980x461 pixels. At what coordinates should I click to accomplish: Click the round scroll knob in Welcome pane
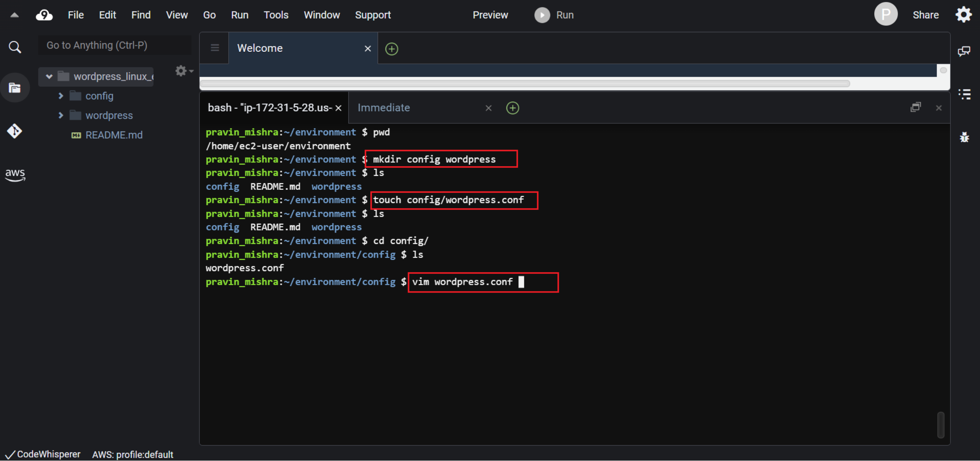coord(943,70)
